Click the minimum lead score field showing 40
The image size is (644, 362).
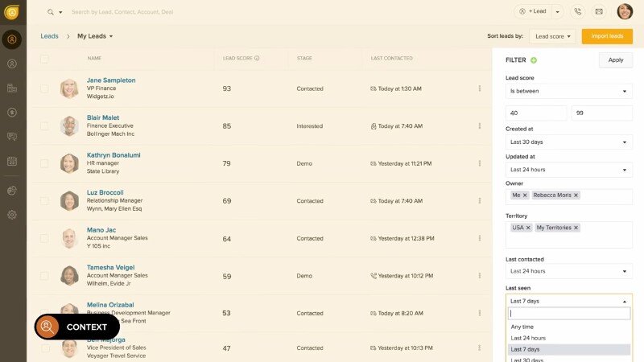pyautogui.click(x=535, y=113)
